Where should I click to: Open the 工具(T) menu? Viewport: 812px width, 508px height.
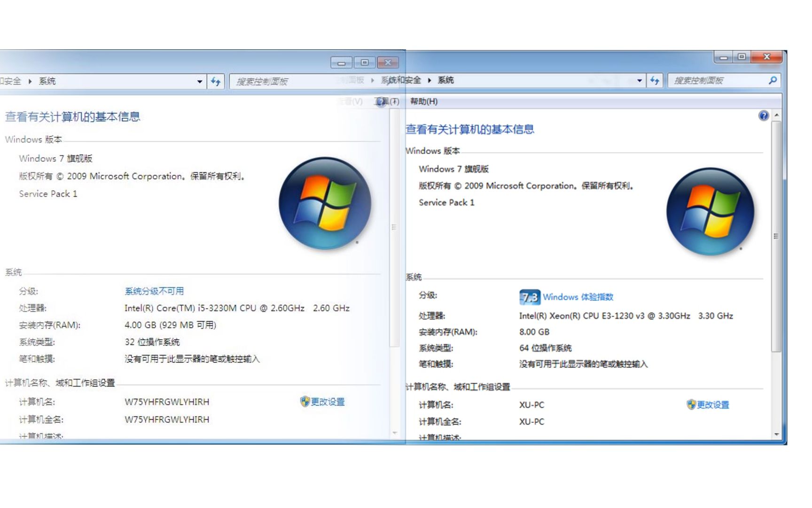pos(387,102)
